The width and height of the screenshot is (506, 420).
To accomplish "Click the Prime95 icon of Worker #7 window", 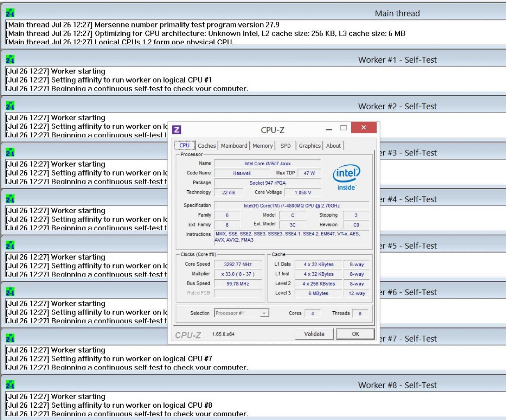I will pos(10,338).
